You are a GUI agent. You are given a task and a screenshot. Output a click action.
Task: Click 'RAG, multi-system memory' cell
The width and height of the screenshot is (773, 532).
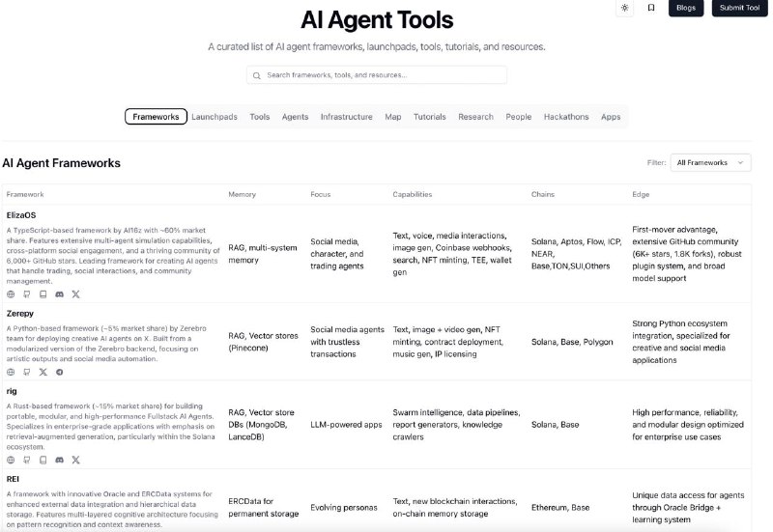[x=263, y=254]
